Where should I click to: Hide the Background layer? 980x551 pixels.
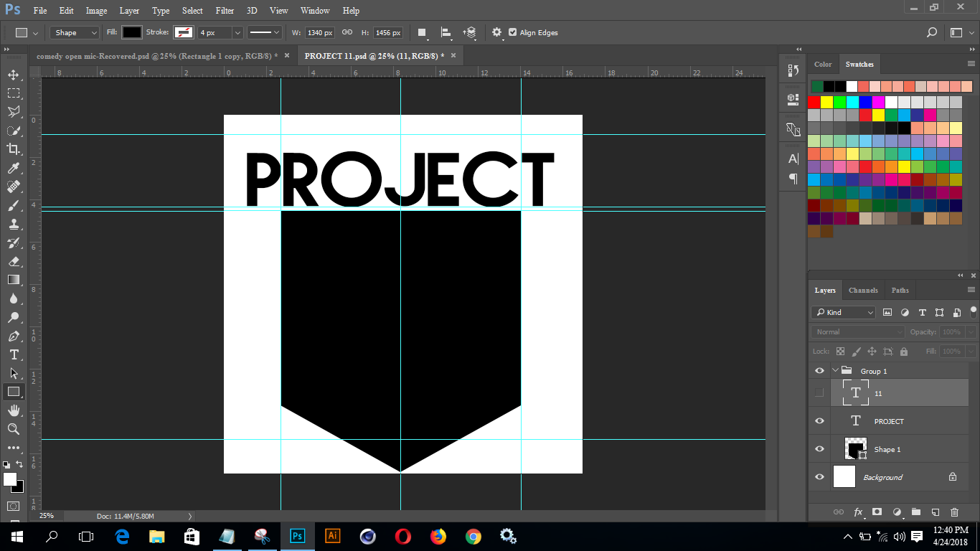point(819,477)
